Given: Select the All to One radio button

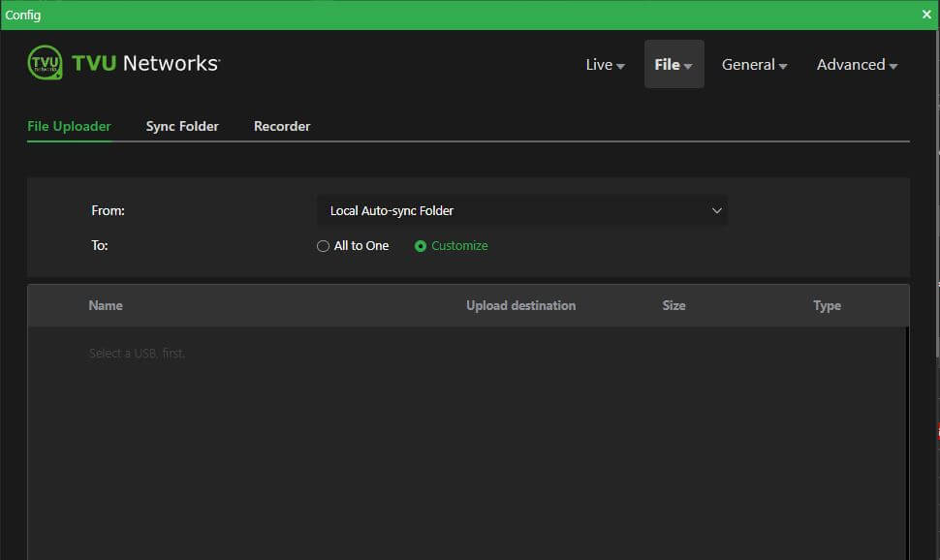Looking at the screenshot, I should click(x=323, y=246).
